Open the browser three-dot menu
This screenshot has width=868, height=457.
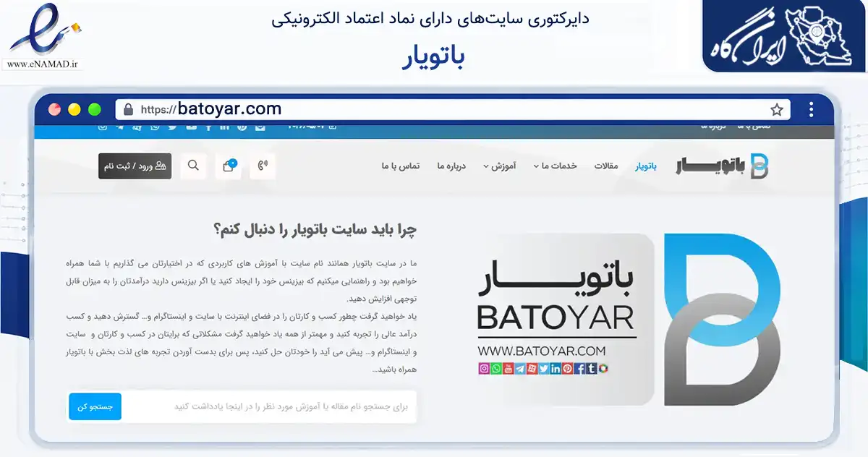[812, 110]
